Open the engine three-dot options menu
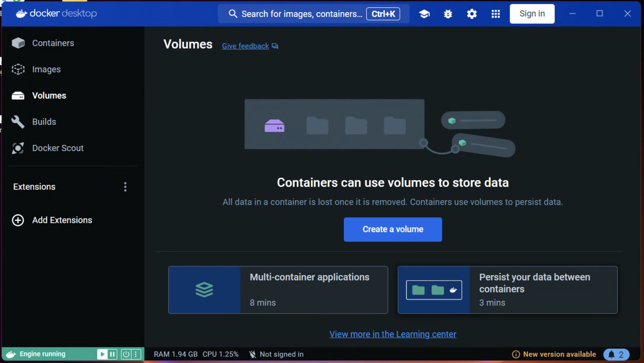 click(136, 354)
